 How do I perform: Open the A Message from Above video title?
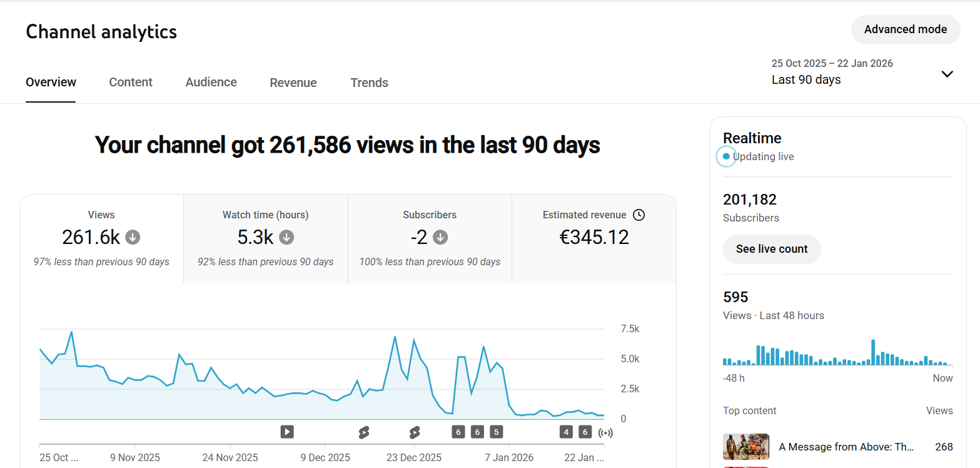pyautogui.click(x=846, y=447)
